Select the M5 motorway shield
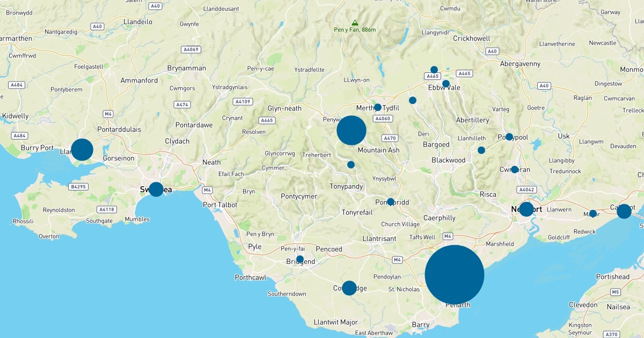The height and width of the screenshot is (338, 644). pyautogui.click(x=615, y=292)
